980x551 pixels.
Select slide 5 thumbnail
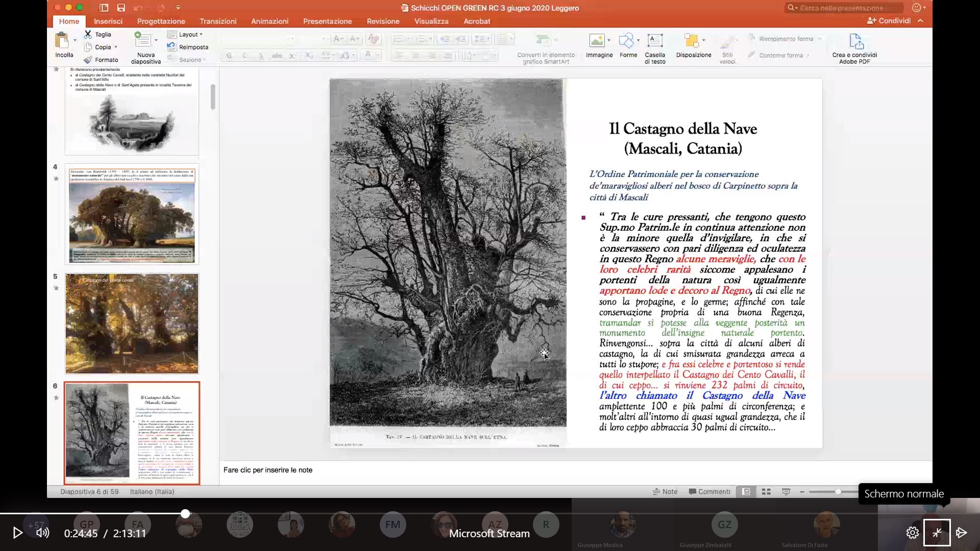tap(132, 323)
